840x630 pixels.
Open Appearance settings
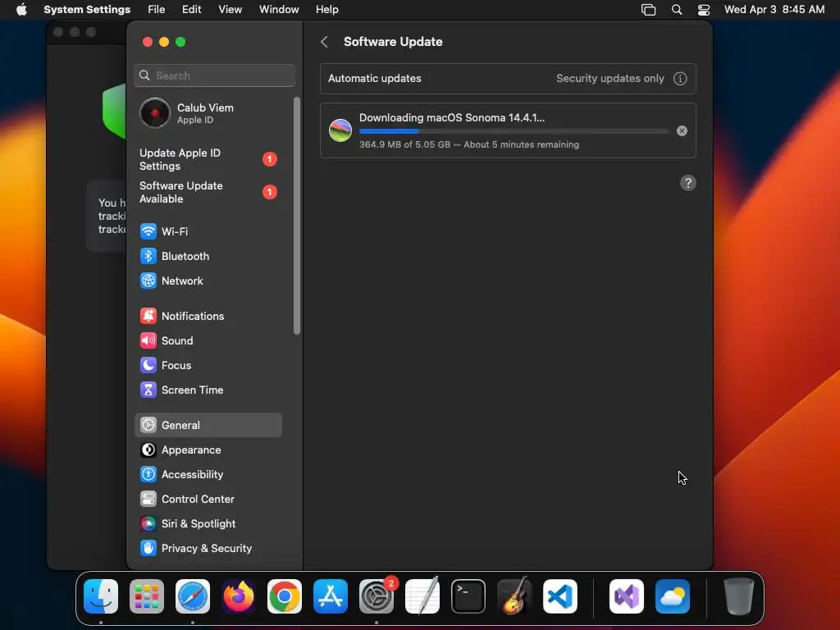point(208,450)
